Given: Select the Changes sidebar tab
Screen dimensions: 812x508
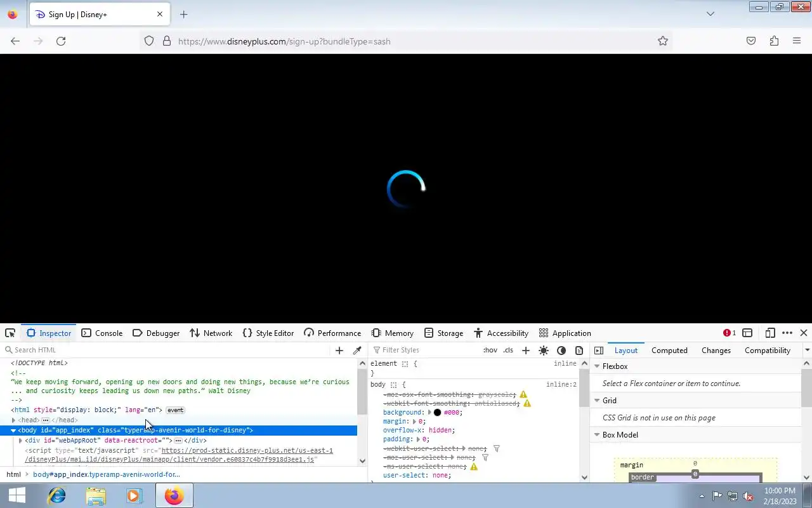Looking at the screenshot, I should coord(716,350).
